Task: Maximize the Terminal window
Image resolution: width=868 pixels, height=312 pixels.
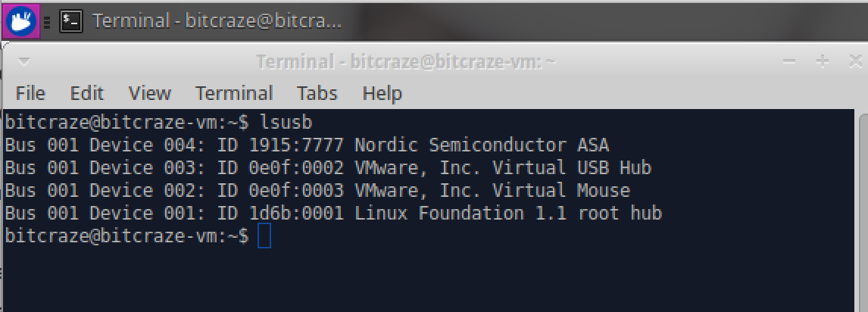Action: click(x=823, y=62)
